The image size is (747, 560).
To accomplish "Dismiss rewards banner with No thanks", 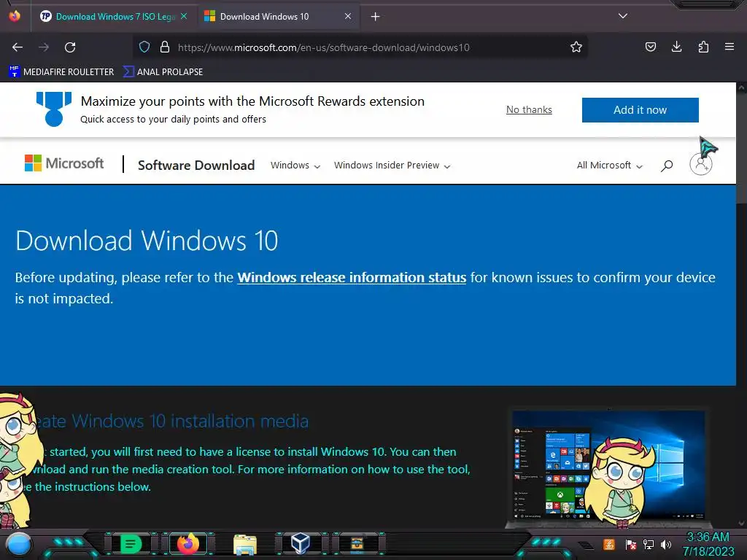I will 529,109.
